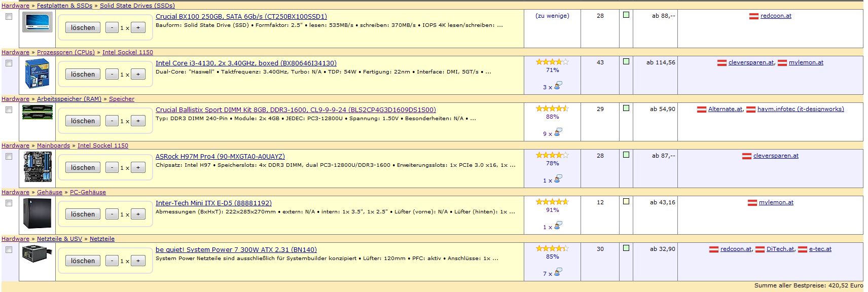Screen dimensions: 868x292
Task: Open the 9 x reviews icon for Crucial Ballistix
Action: click(x=558, y=133)
